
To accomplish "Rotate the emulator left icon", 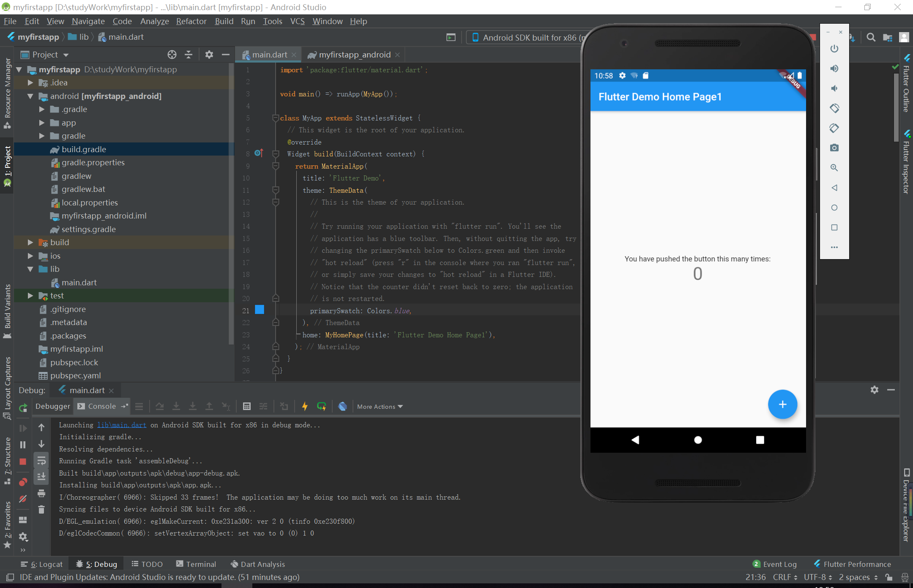I will (x=834, y=108).
